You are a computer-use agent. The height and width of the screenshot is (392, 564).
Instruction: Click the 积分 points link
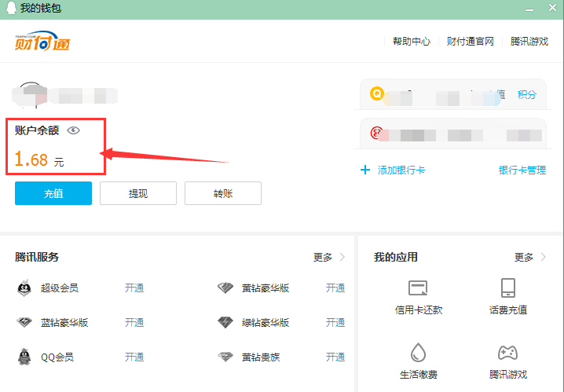click(x=527, y=94)
